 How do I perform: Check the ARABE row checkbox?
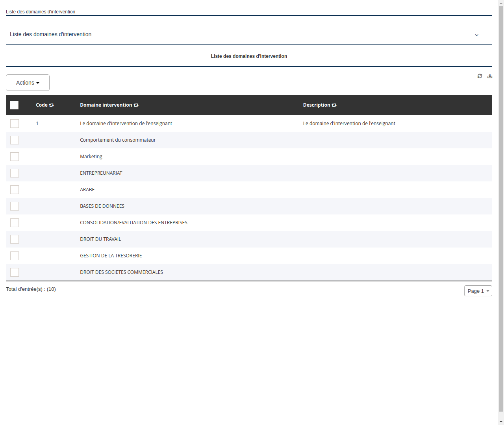[14, 189]
